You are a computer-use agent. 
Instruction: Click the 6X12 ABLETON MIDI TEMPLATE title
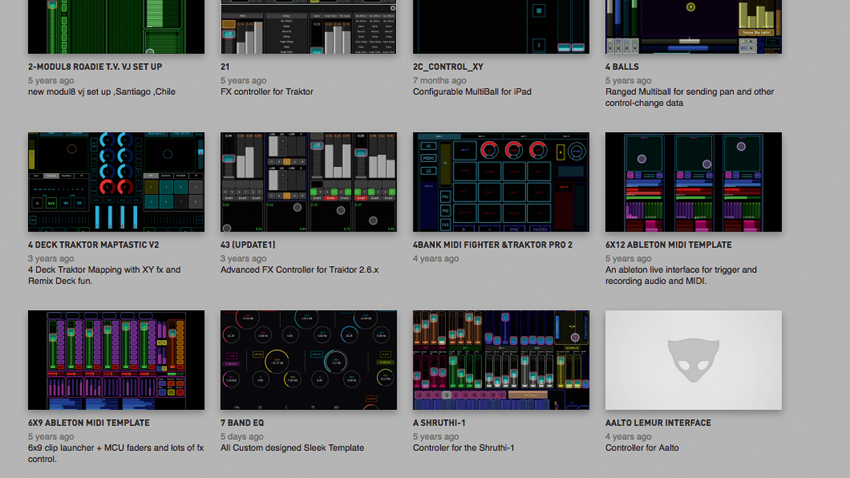point(668,245)
